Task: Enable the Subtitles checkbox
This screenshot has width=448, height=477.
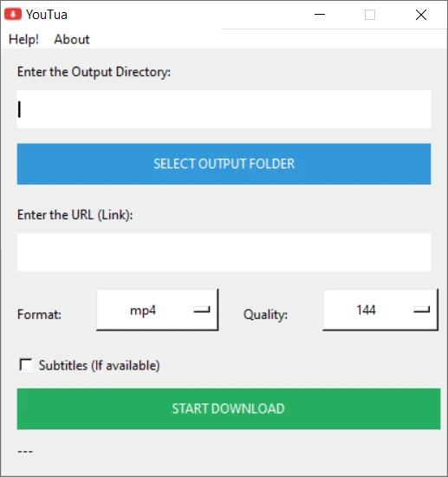Action: [26, 365]
